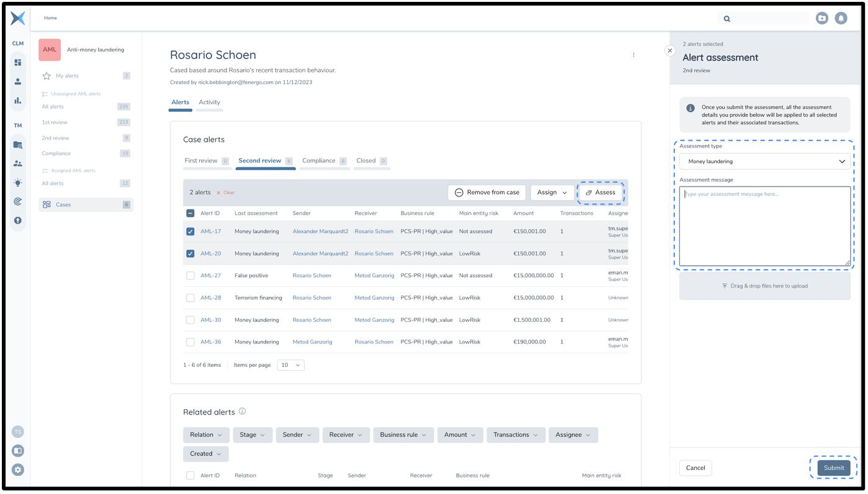Viewport: 868px width, 494px height.
Task: Open the Assessment type dropdown
Action: [764, 161]
